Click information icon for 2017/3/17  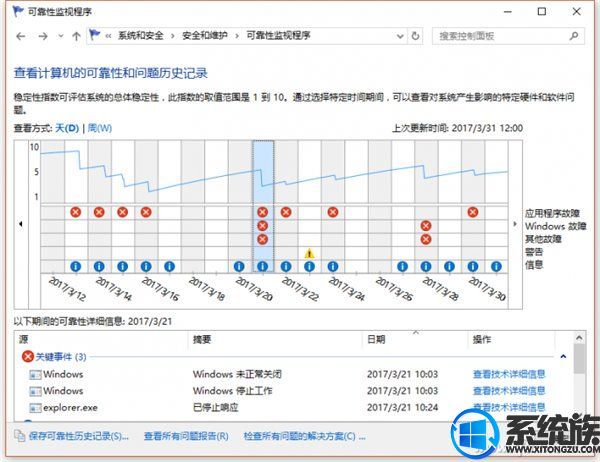170,266
